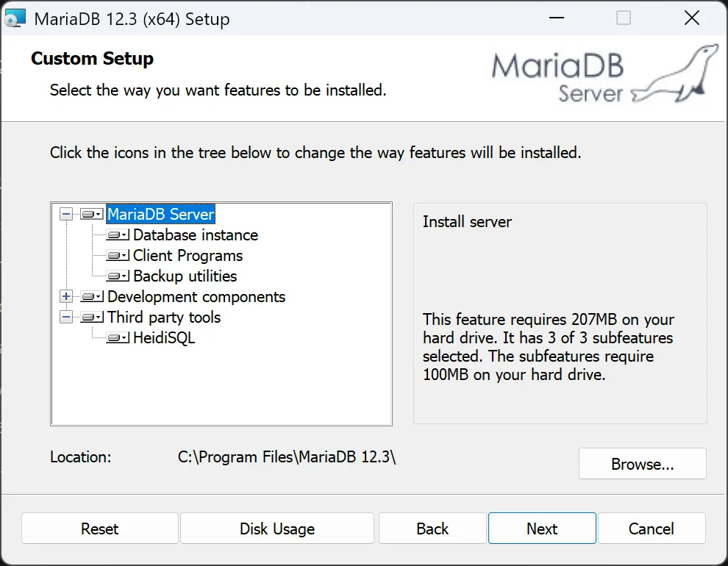The height and width of the screenshot is (566, 728).
Task: Open Development components feature drive icon
Action: 91,296
